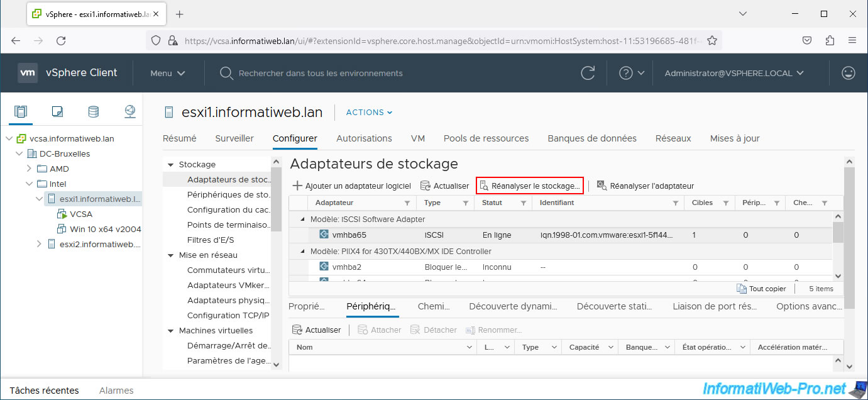This screenshot has height=400, width=868.
Task: Open Administrator@VSPHERE.LOCAL user dropdown
Action: 734,73
